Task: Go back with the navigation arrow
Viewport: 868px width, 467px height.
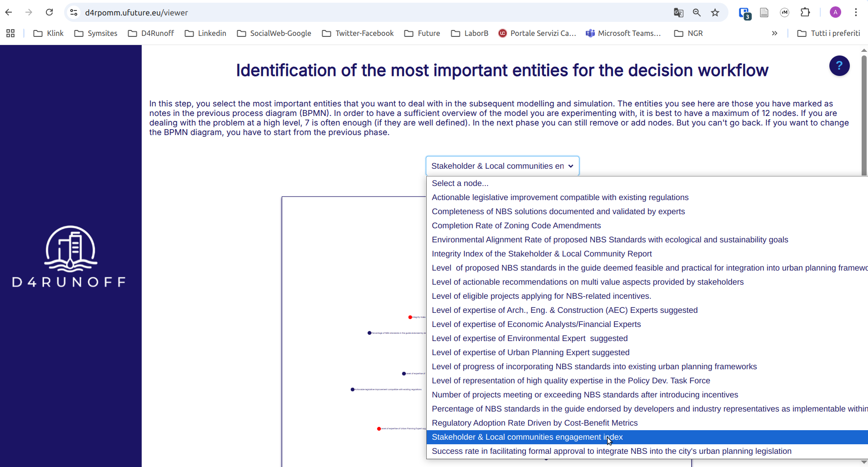Action: 9,12
